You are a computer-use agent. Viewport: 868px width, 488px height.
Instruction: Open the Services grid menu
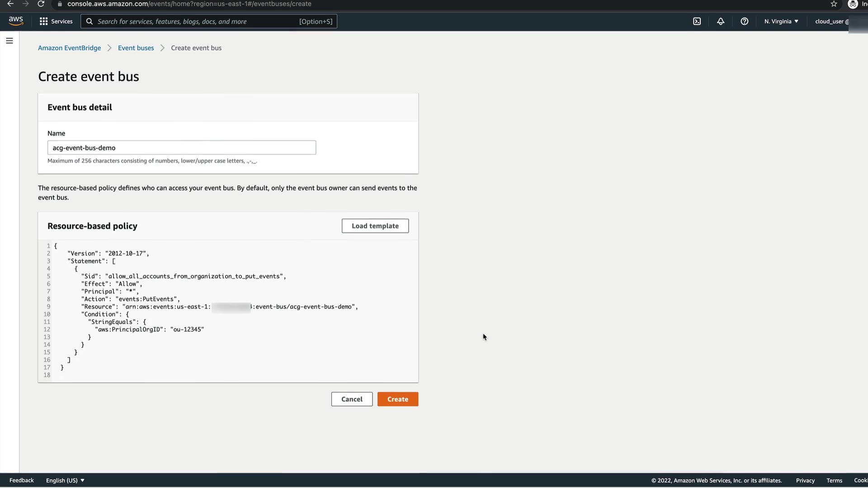tap(56, 21)
